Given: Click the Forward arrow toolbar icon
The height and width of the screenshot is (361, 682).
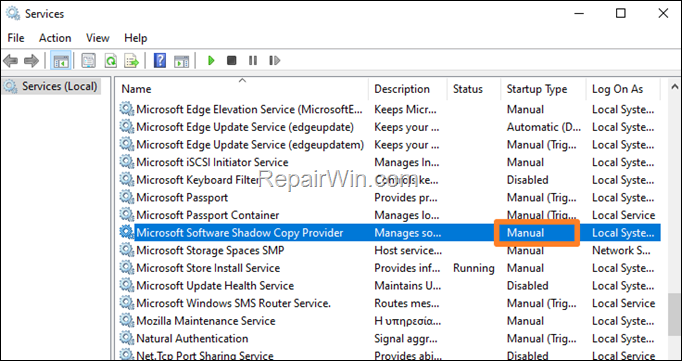Looking at the screenshot, I should click(x=31, y=61).
